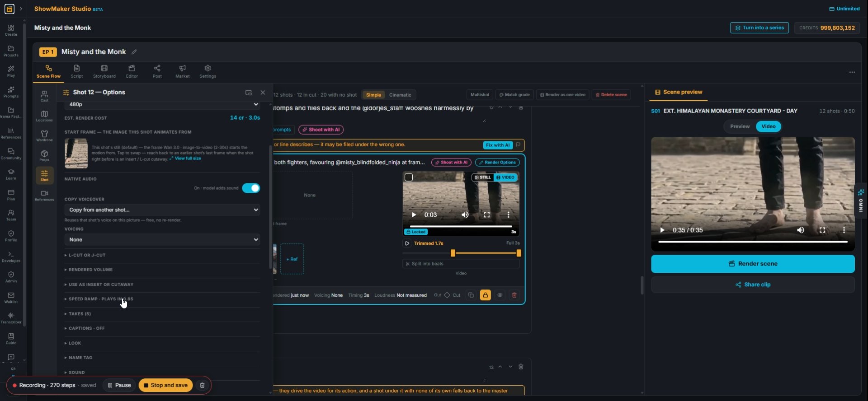Viewport: 868px width, 401px height.
Task: Open Transcriber in the left sidebar
Action: (11, 318)
